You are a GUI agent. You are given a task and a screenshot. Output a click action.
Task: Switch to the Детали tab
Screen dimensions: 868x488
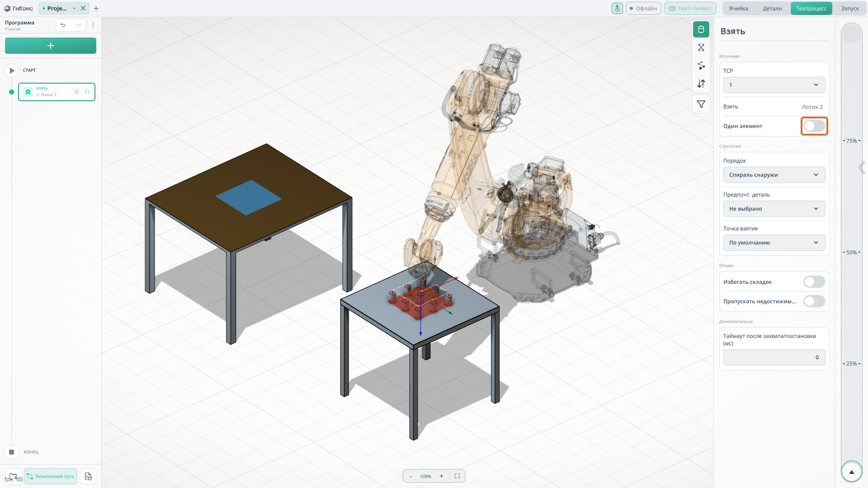tap(772, 8)
